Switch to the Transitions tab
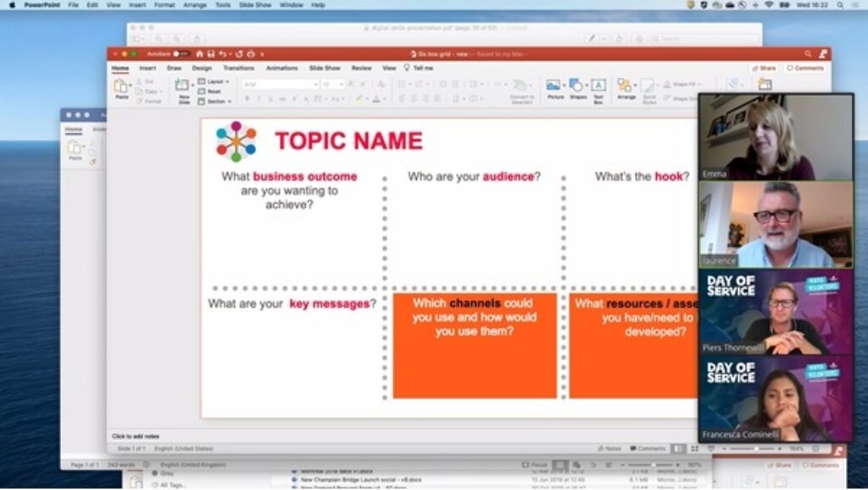This screenshot has height=490, width=868. click(x=238, y=68)
